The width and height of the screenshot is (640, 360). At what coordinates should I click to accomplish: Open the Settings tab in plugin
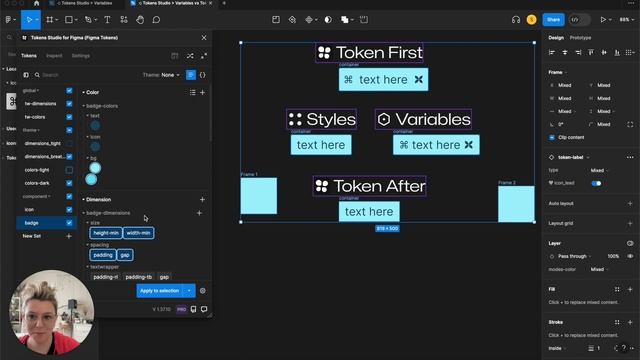[81, 56]
